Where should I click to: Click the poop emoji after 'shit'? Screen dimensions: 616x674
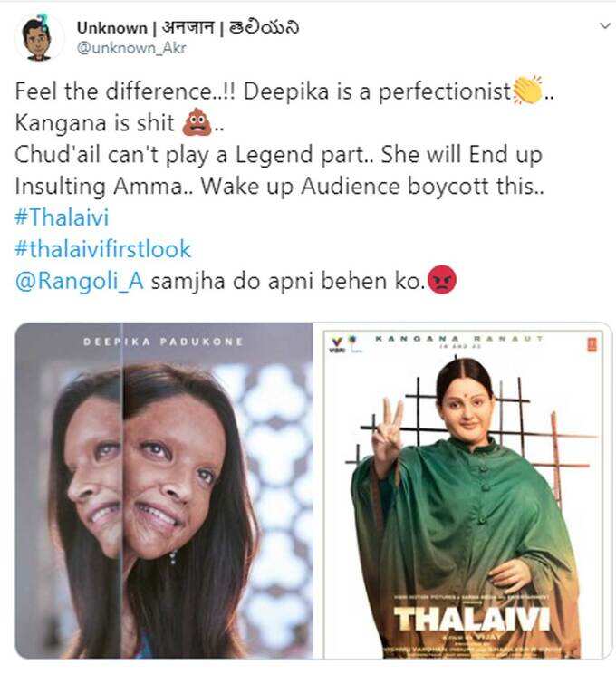197,121
